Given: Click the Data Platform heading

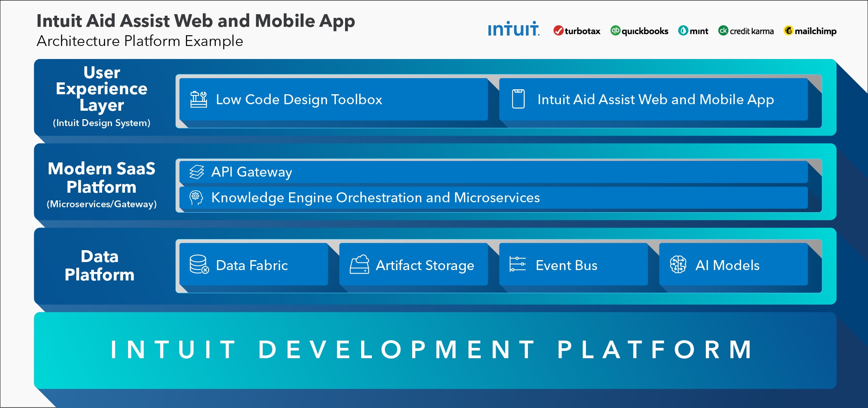Looking at the screenshot, I should [100, 265].
